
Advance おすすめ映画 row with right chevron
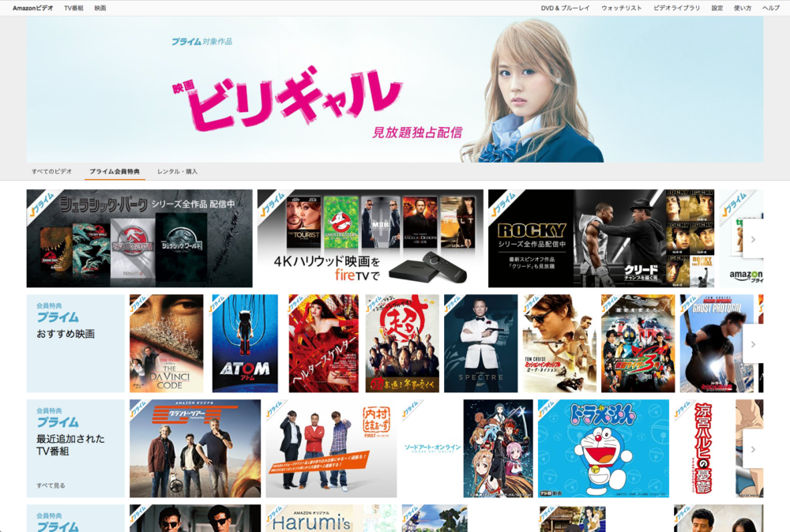click(753, 344)
